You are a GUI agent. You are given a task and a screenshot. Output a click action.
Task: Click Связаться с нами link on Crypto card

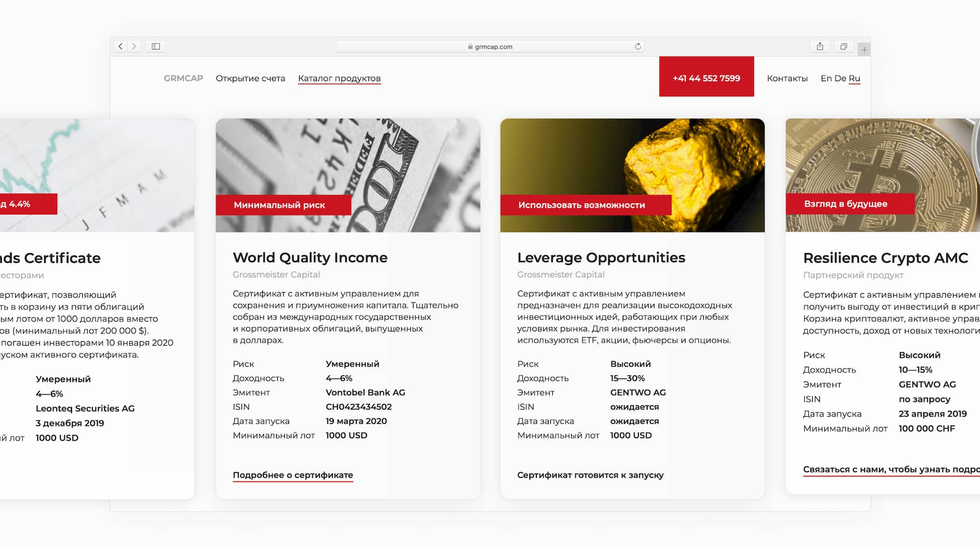tap(891, 470)
